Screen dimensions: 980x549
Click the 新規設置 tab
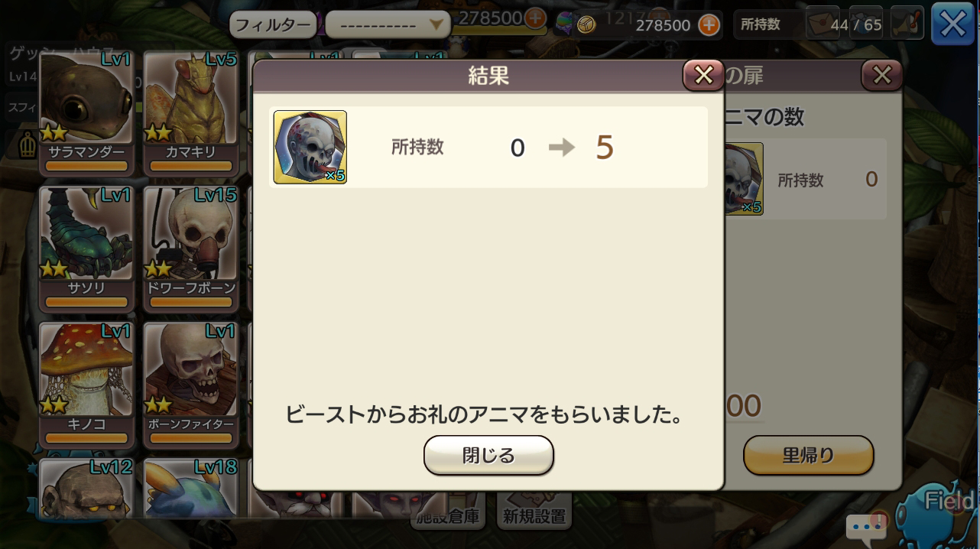534,516
